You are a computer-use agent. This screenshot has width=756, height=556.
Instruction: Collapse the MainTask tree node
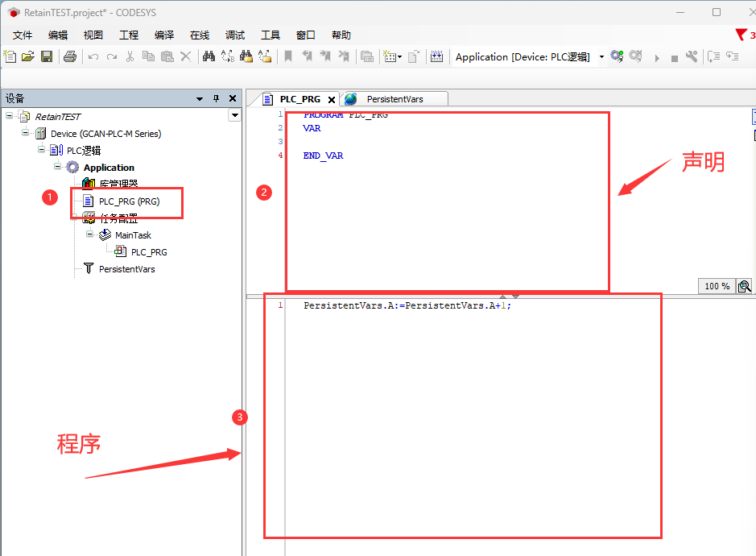coord(90,234)
